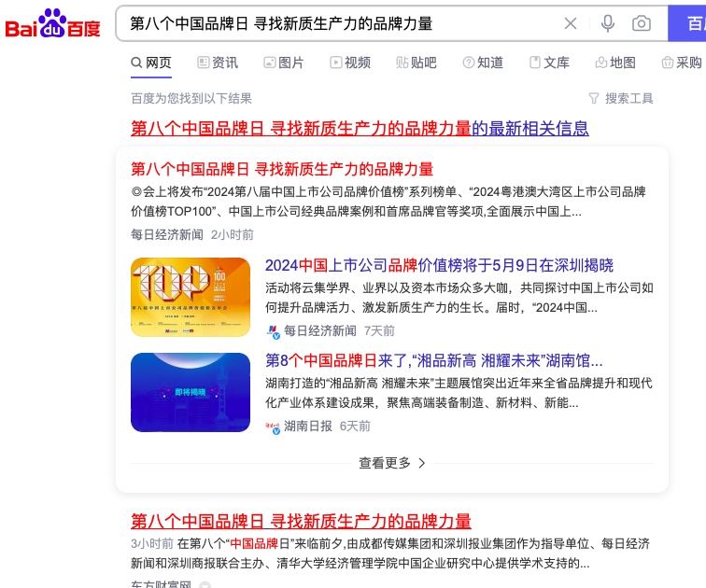Viewport: 706px width, 588px height.
Task: Open the 知道 tab
Action: (x=483, y=63)
